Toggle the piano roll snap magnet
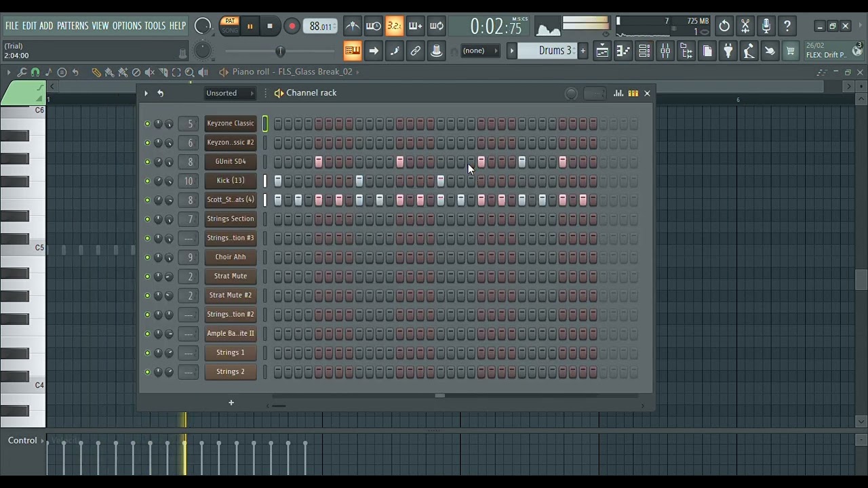The image size is (868, 488). [x=35, y=72]
